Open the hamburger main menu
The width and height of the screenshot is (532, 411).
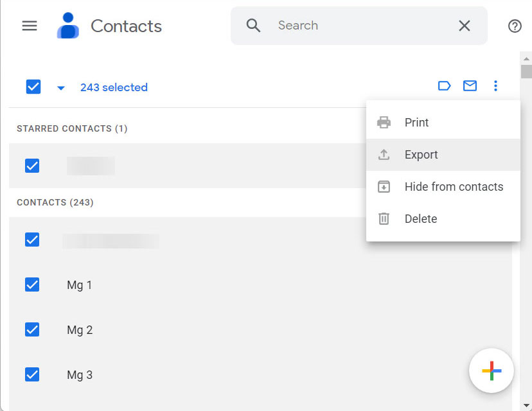(30, 26)
